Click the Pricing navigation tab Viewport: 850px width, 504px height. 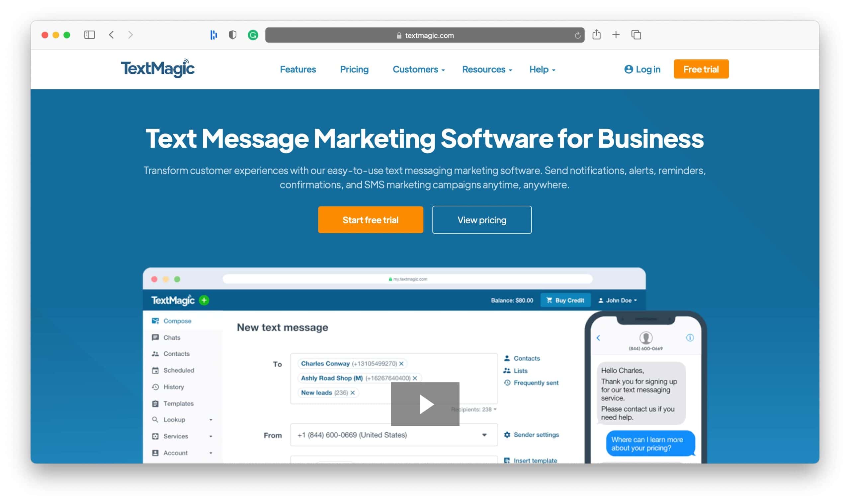click(x=354, y=69)
